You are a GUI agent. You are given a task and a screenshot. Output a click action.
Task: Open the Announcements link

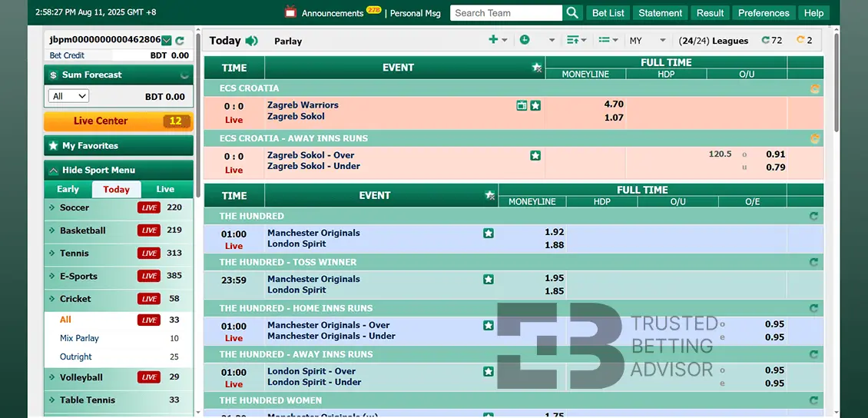[333, 13]
